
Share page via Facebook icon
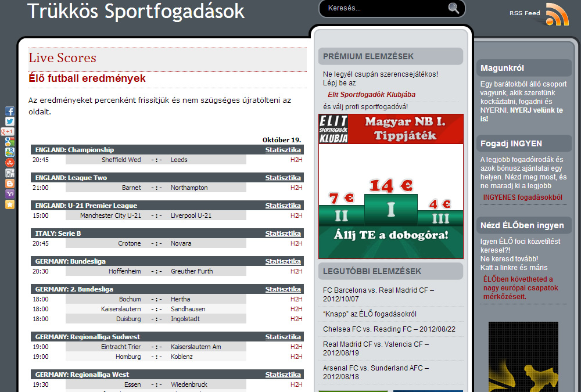coord(10,111)
